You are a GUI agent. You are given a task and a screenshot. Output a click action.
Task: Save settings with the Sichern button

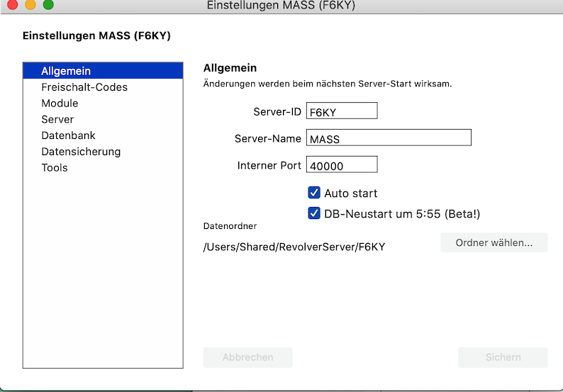tap(503, 357)
